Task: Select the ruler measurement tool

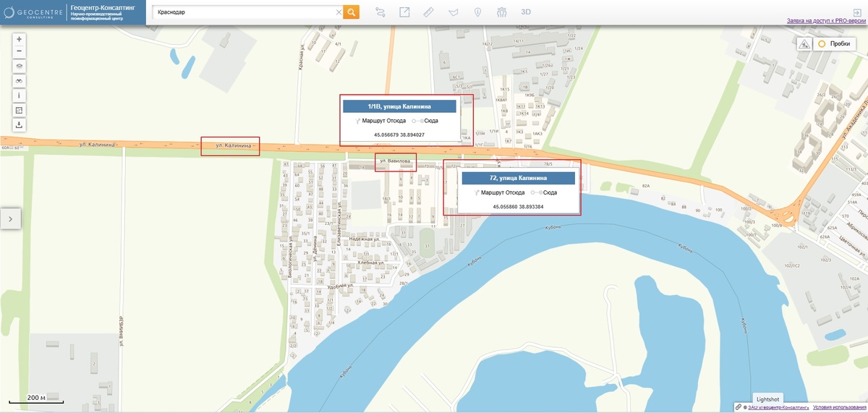Action: coord(429,12)
